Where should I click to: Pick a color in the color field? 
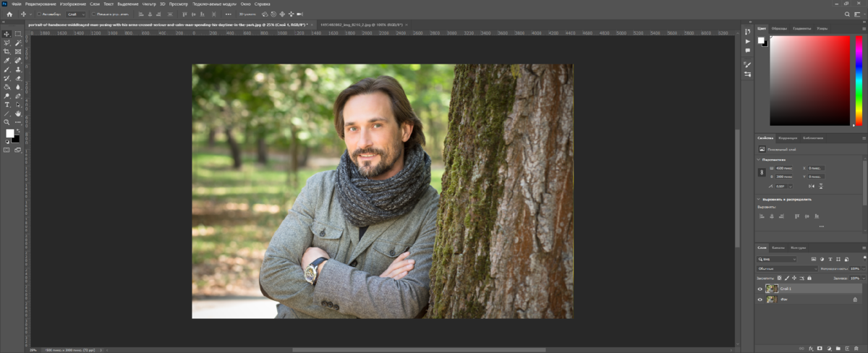(809, 80)
